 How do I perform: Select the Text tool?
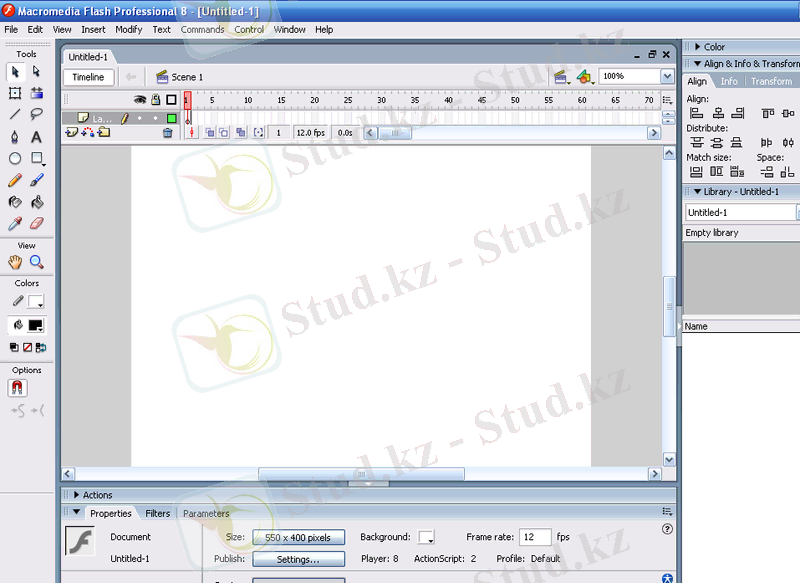[37, 137]
